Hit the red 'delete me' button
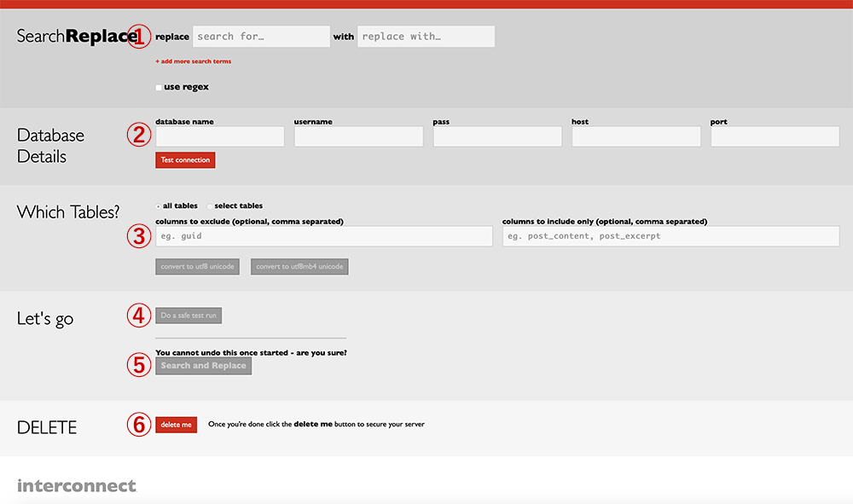Viewport: 853px width, 504px height. click(x=176, y=424)
